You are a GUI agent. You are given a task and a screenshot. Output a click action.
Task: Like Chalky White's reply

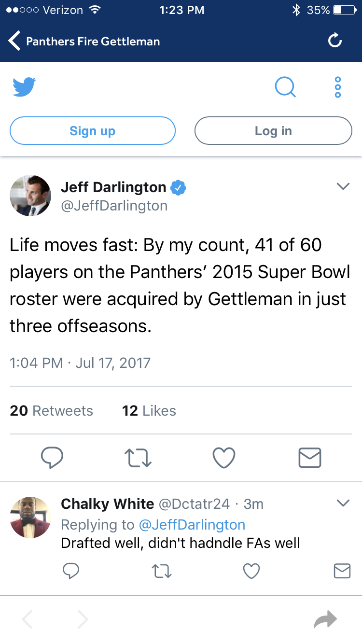[251, 572]
